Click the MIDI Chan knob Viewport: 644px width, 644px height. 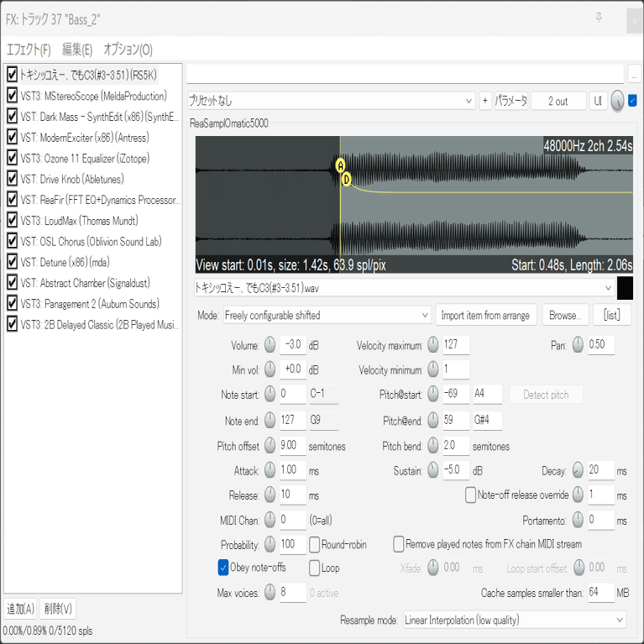coord(270,521)
